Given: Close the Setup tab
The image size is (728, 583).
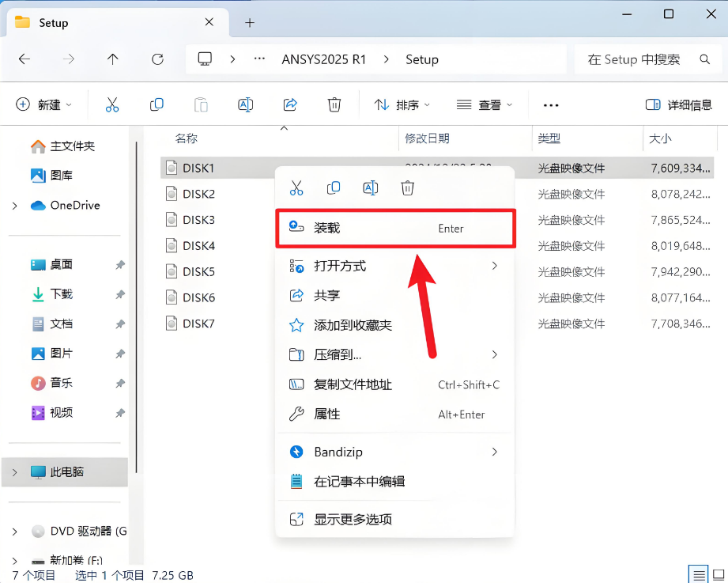Looking at the screenshot, I should (209, 22).
